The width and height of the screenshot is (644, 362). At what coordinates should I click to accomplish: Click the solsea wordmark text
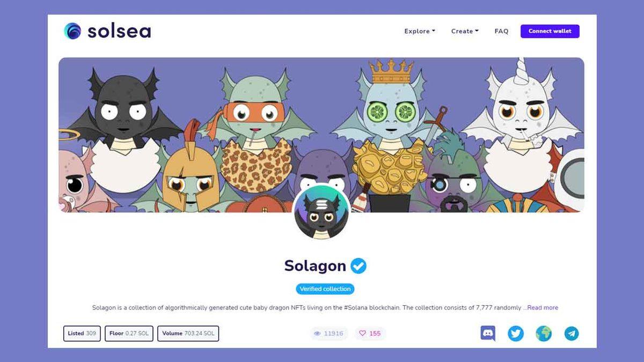point(119,31)
